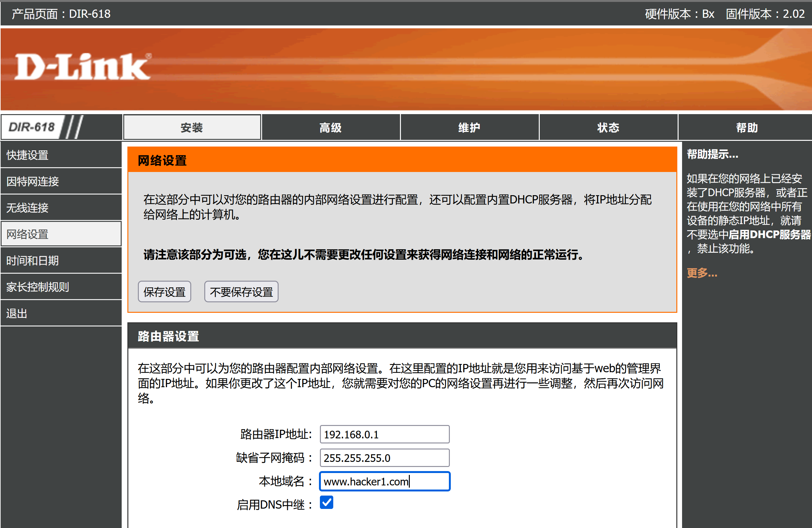Viewport: 812px width, 528px height.
Task: Select the 安装 (Setup) tab
Action: pyautogui.click(x=192, y=128)
